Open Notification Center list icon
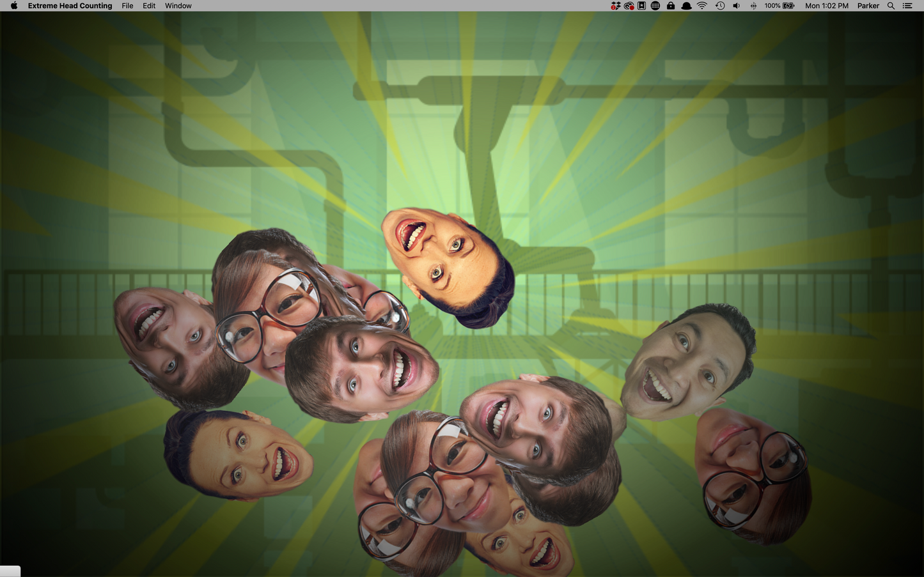The width and height of the screenshot is (924, 577). [907, 6]
